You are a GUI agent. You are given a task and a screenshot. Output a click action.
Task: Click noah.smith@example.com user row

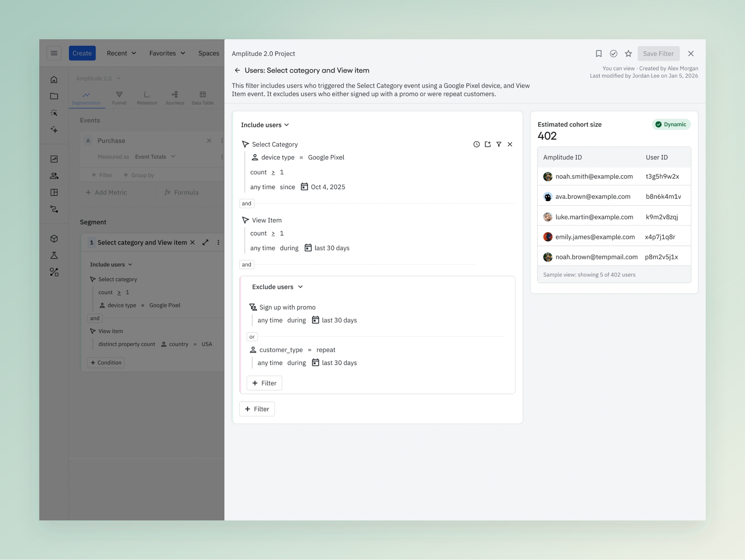(x=614, y=176)
